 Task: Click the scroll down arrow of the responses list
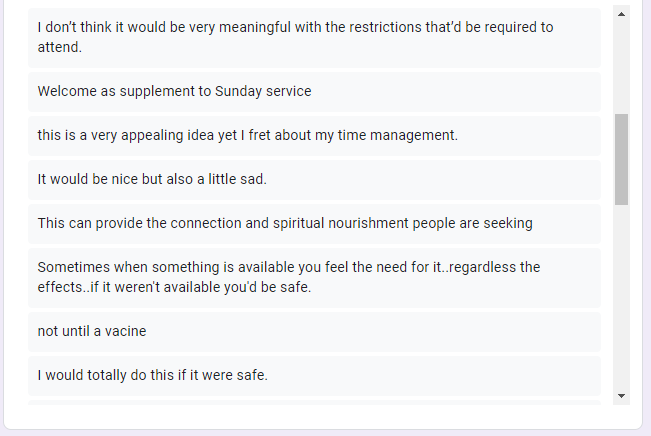(x=622, y=396)
